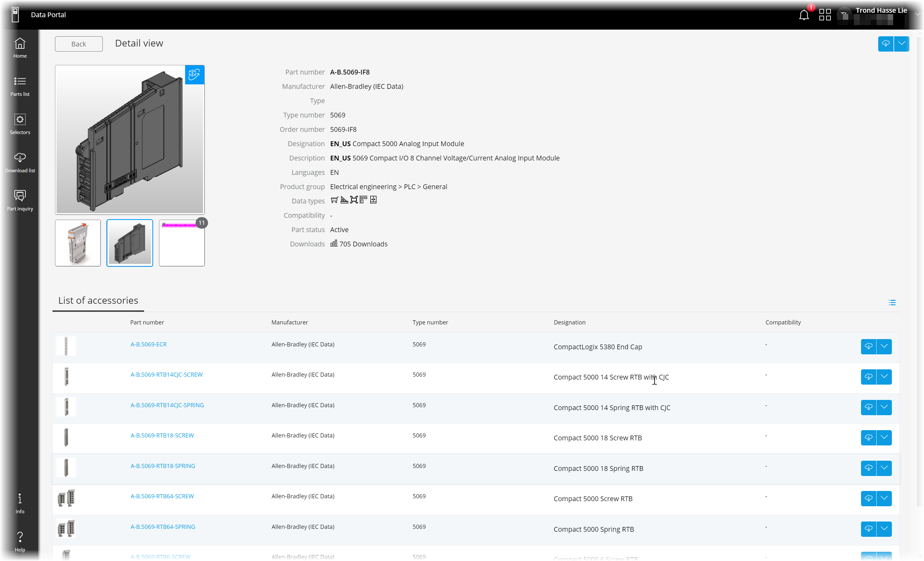The width and height of the screenshot is (924, 561).
Task: Open the Download list from the sidebar
Action: (x=20, y=162)
